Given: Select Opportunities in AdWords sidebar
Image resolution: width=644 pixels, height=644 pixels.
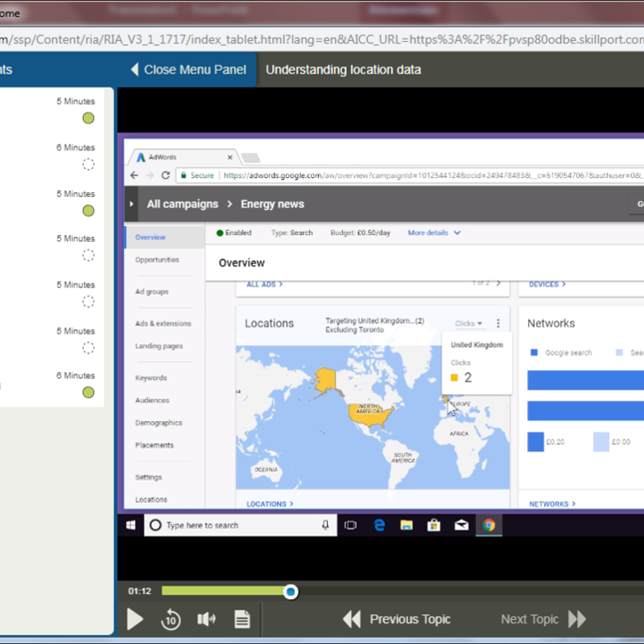Looking at the screenshot, I should tap(157, 260).
